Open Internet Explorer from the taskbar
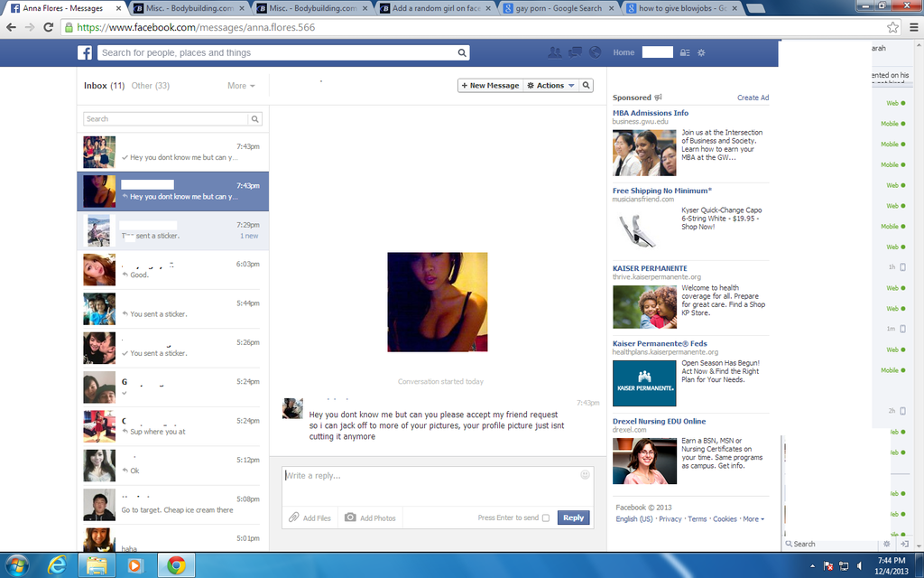Viewport: 924px width, 578px height. tap(57, 565)
